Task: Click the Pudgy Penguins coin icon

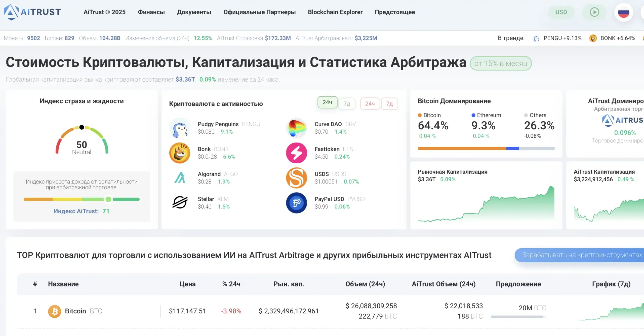Action: pos(180,128)
